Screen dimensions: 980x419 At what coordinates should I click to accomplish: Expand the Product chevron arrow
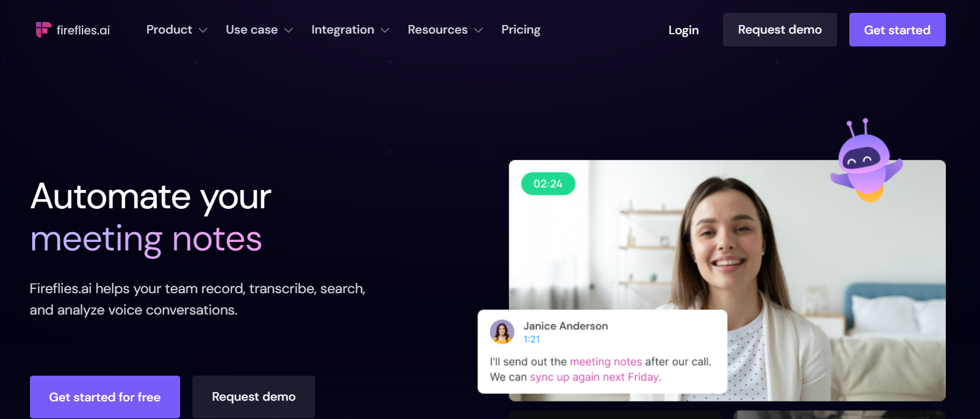point(203,31)
